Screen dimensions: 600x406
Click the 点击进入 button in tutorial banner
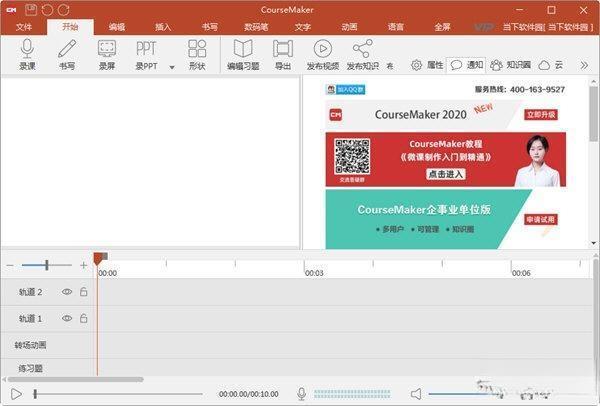tap(445, 174)
